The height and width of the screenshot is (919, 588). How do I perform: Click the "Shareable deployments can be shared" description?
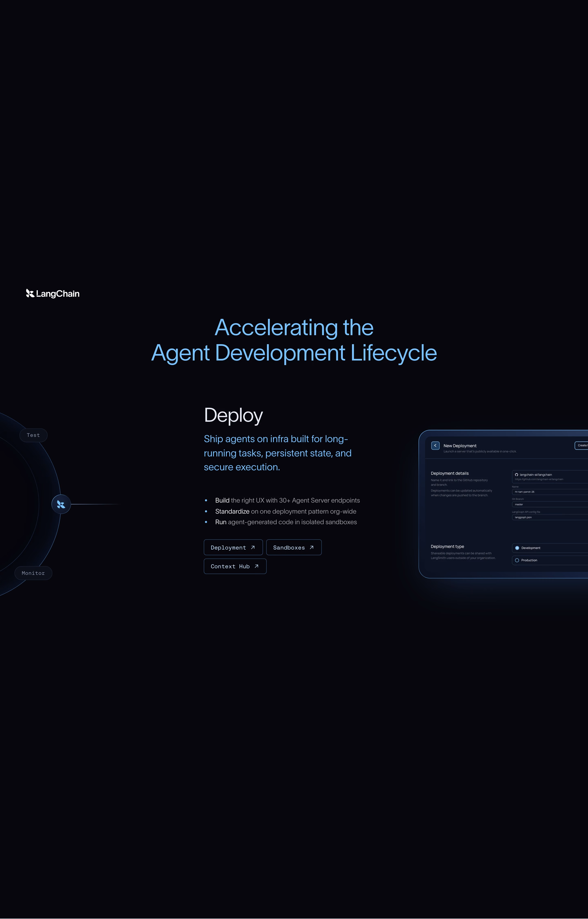(x=463, y=556)
